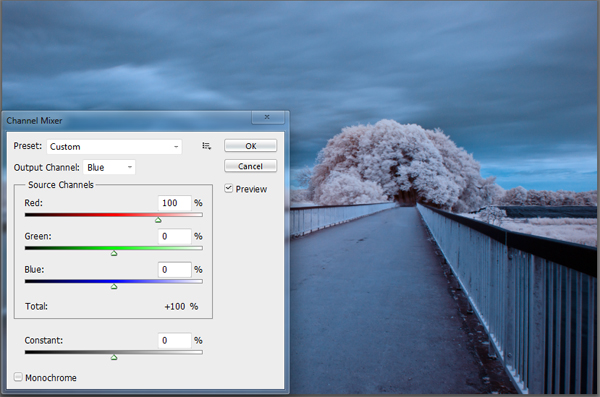Image resolution: width=600 pixels, height=397 pixels.
Task: Click the green gradient slider track
Action: (114, 248)
